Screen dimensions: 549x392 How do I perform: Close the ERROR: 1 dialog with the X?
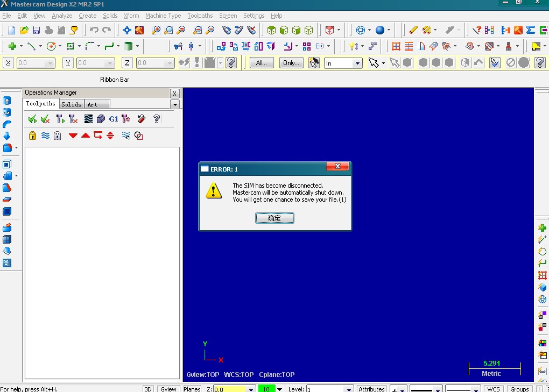tap(337, 167)
